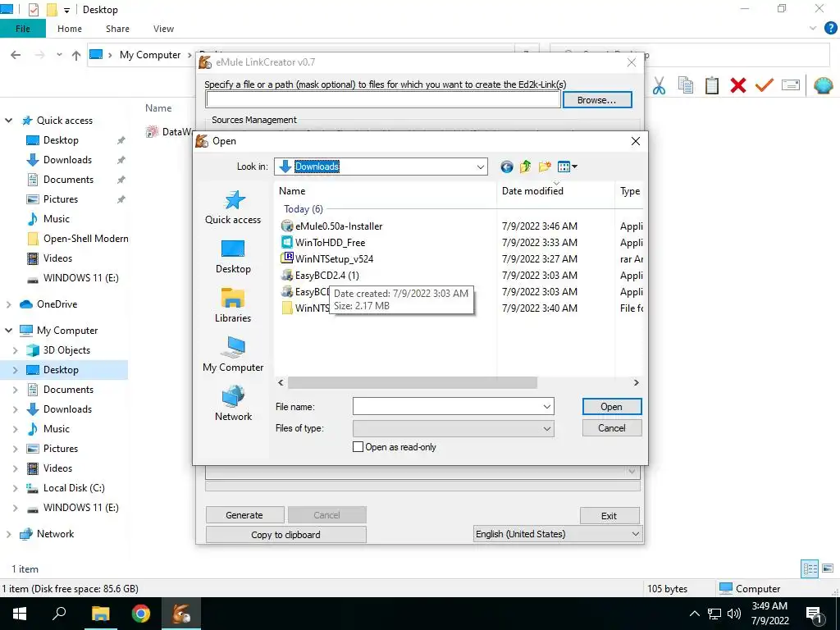This screenshot has height=630, width=840.
Task: Select Quick access in Open dialog places bar
Action: pos(233,208)
